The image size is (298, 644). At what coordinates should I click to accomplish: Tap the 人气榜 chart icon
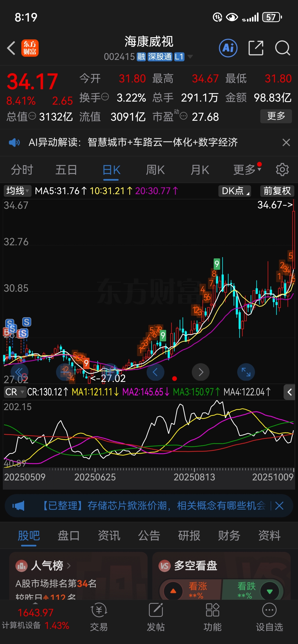(x=22, y=566)
